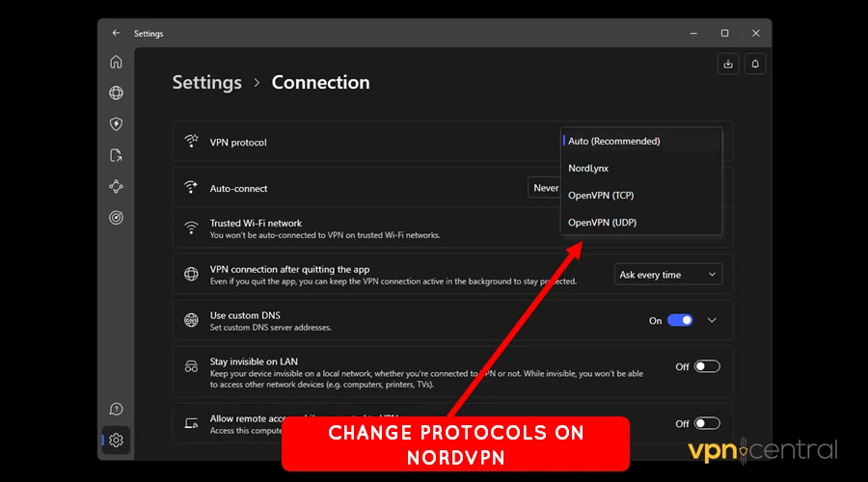The width and height of the screenshot is (868, 482).
Task: Expand the custom DNS chevron
Action: point(713,320)
